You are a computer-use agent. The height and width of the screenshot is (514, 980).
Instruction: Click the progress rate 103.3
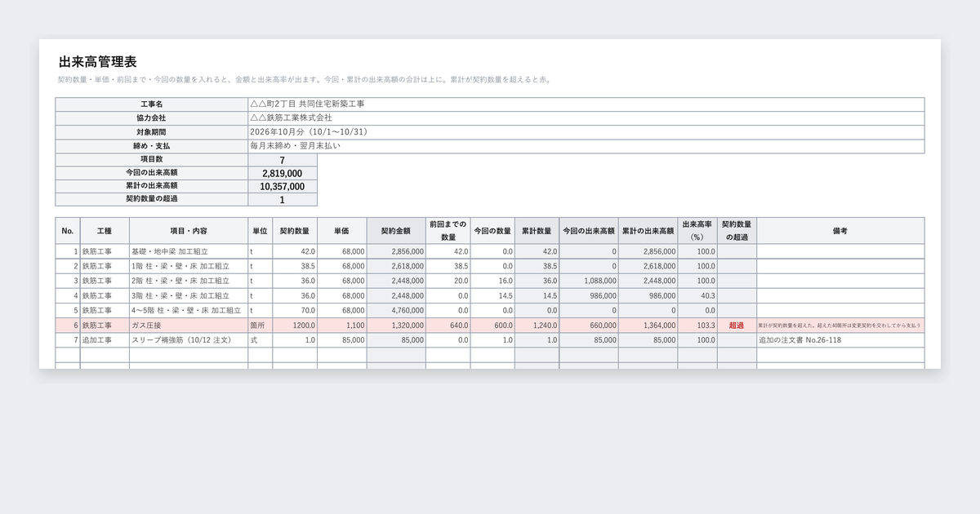click(x=697, y=326)
